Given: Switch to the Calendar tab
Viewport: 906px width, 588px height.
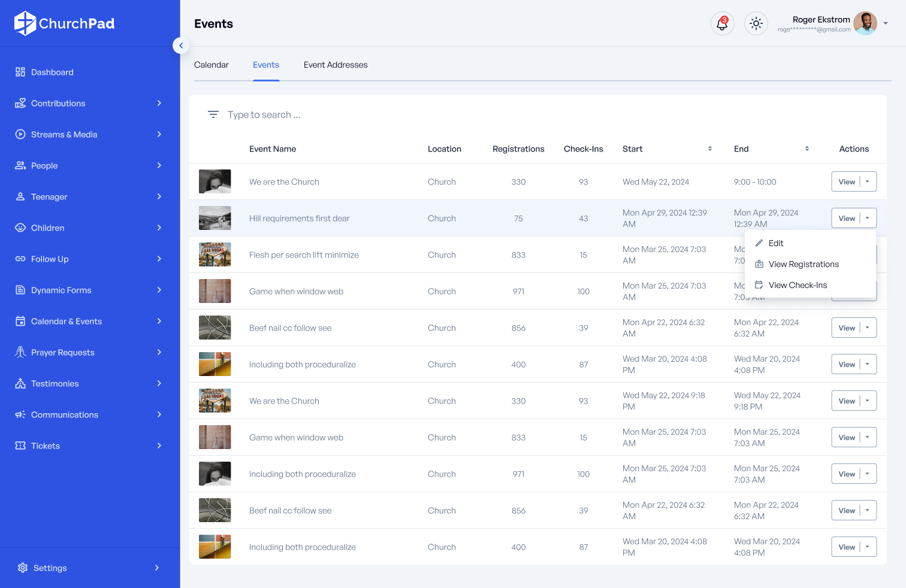Looking at the screenshot, I should (x=211, y=65).
